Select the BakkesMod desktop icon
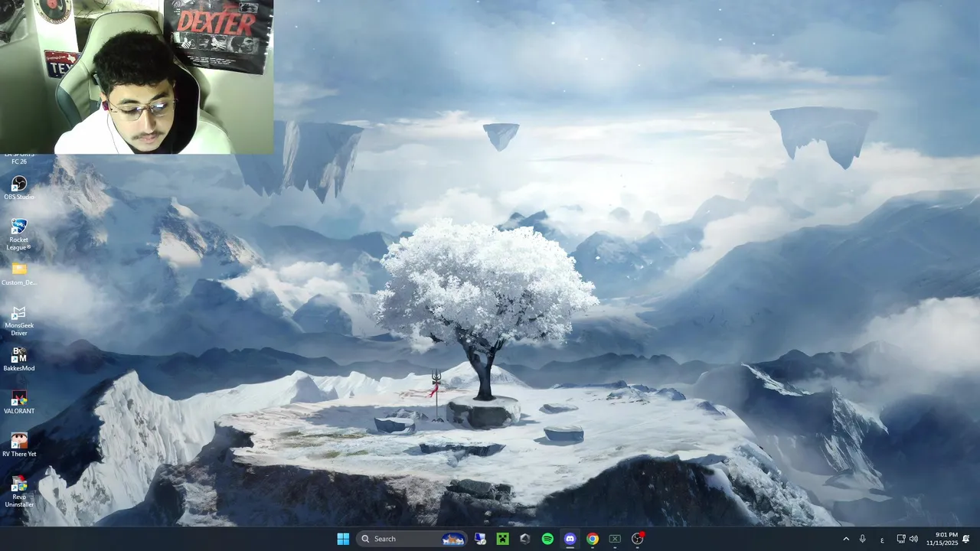This screenshot has width=980, height=551. pos(19,359)
